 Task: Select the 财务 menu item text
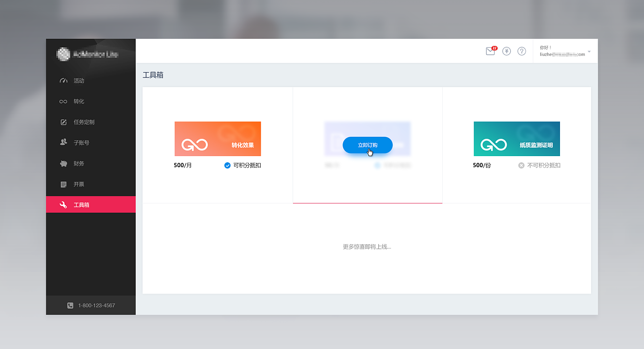[x=79, y=164]
